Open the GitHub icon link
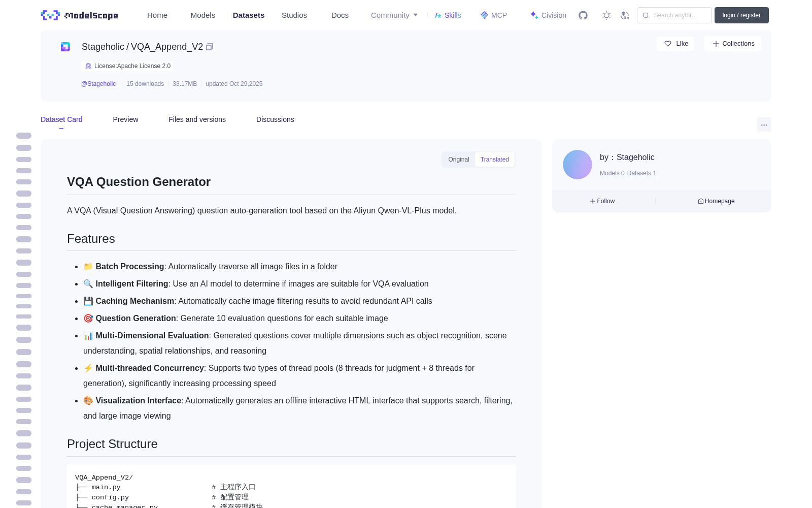The image size is (812, 508). pyautogui.click(x=583, y=15)
